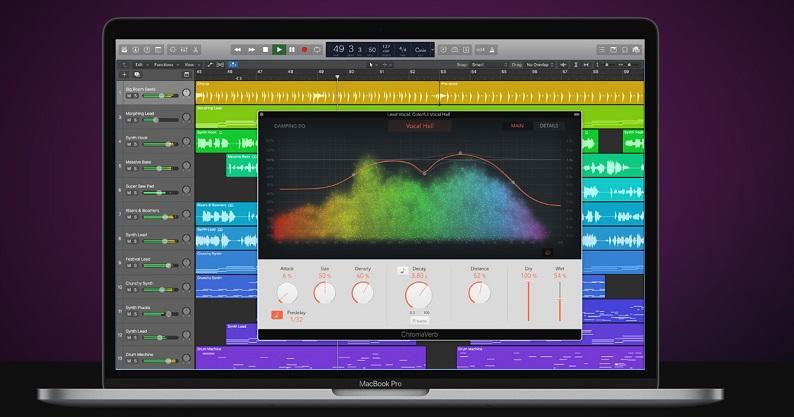Rewind the transport
This screenshot has height=417, width=794.
(237, 50)
